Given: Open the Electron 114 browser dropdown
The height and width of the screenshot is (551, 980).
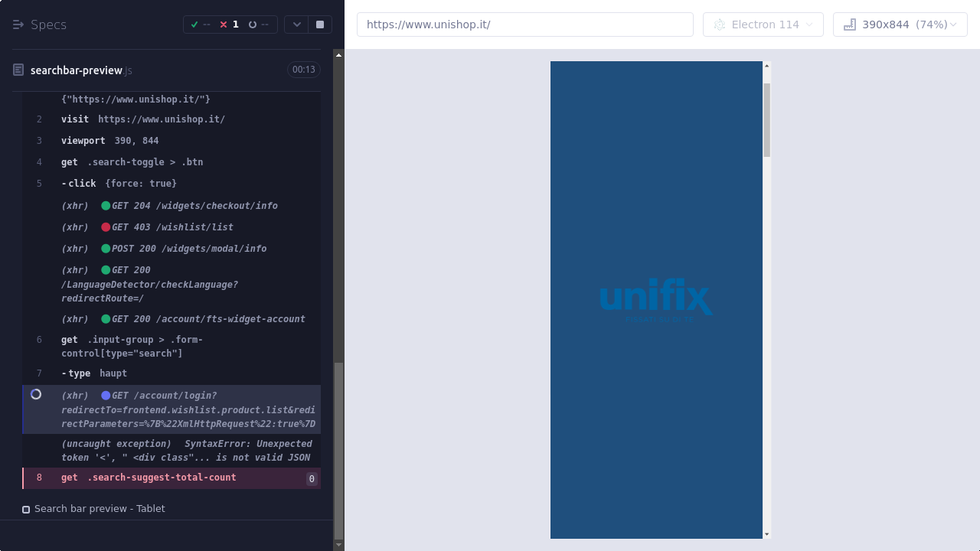Looking at the screenshot, I should click(763, 24).
